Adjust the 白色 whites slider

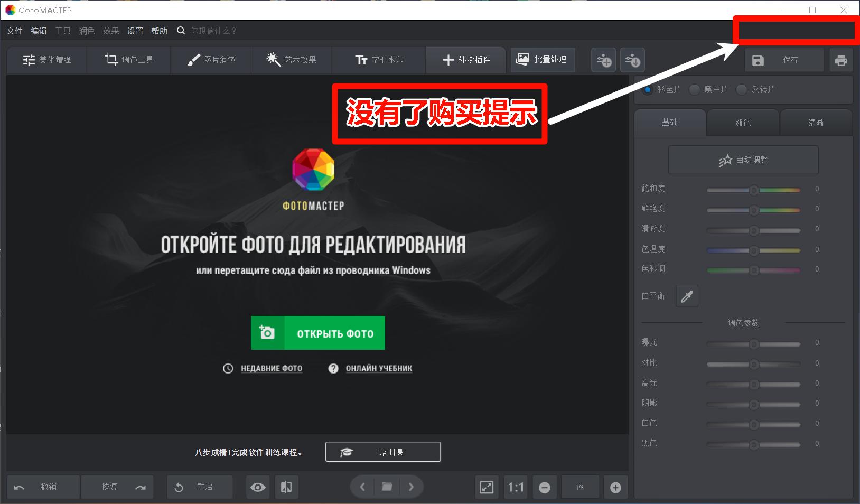click(x=754, y=424)
